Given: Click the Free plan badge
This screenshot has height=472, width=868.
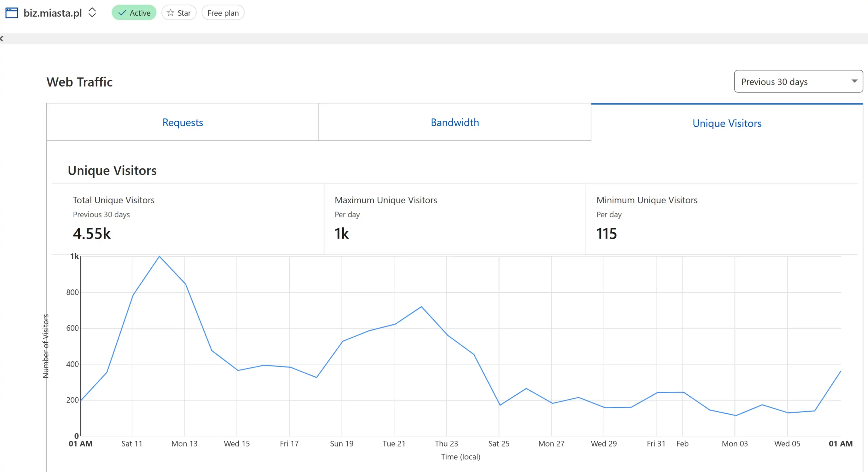Looking at the screenshot, I should (x=223, y=13).
